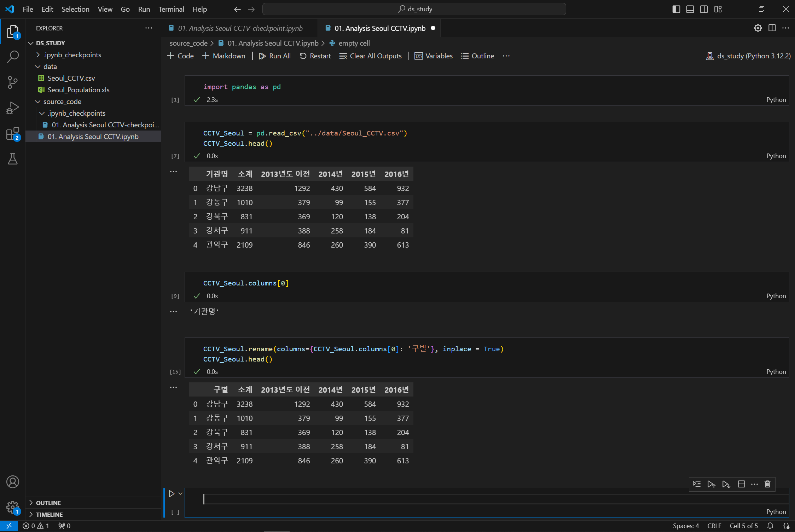Change the CRLF line ending
Screen dimensions: 795x532
(714, 526)
